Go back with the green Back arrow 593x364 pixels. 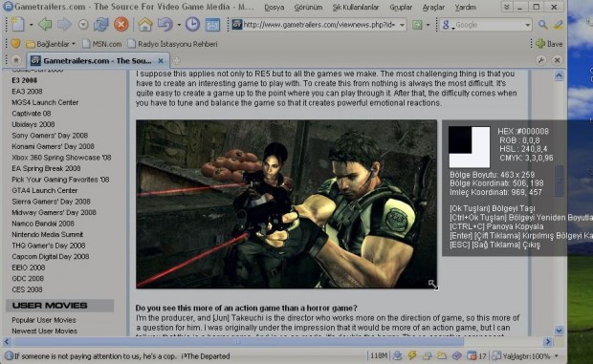[x=45, y=25]
